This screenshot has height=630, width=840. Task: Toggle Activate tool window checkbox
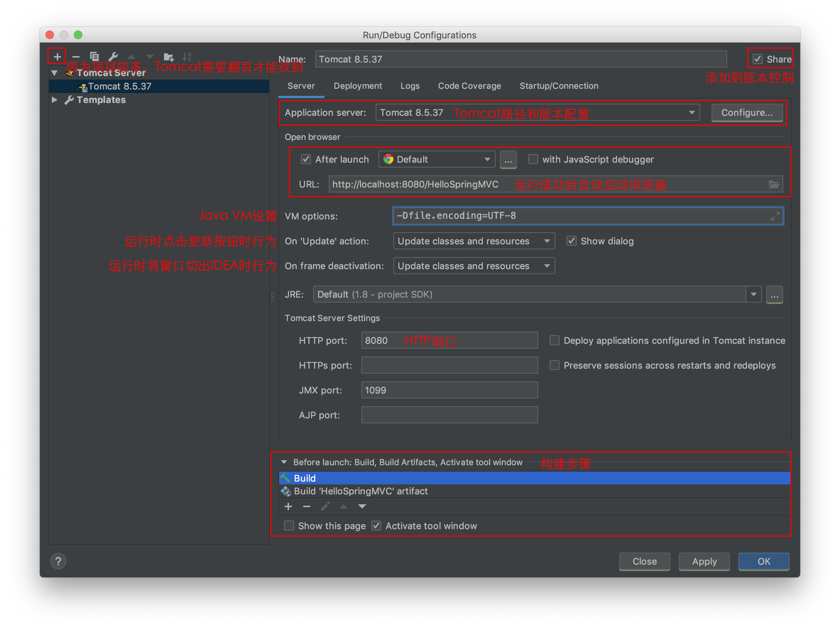pos(376,526)
